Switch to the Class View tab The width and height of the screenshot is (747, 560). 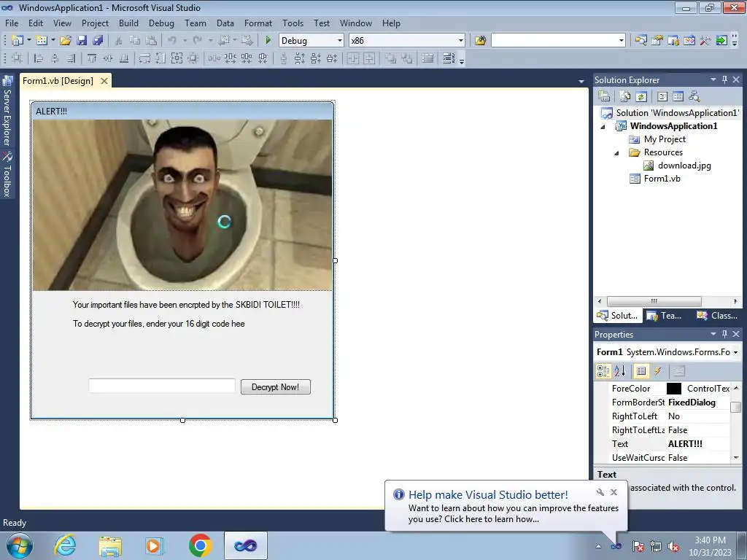click(717, 315)
